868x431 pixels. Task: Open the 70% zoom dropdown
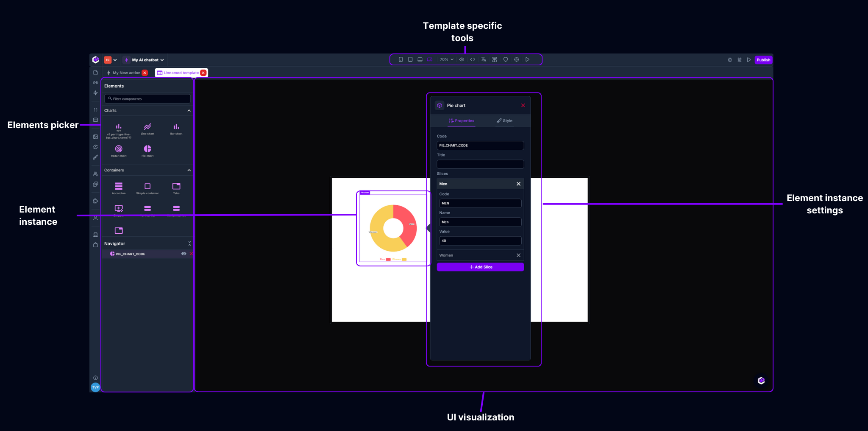tap(446, 59)
